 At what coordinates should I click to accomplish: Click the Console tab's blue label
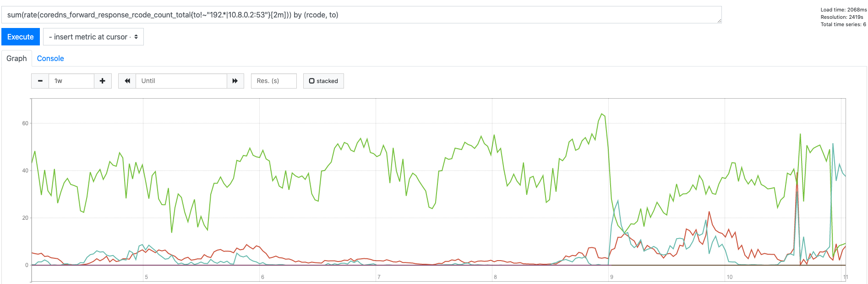click(x=50, y=58)
